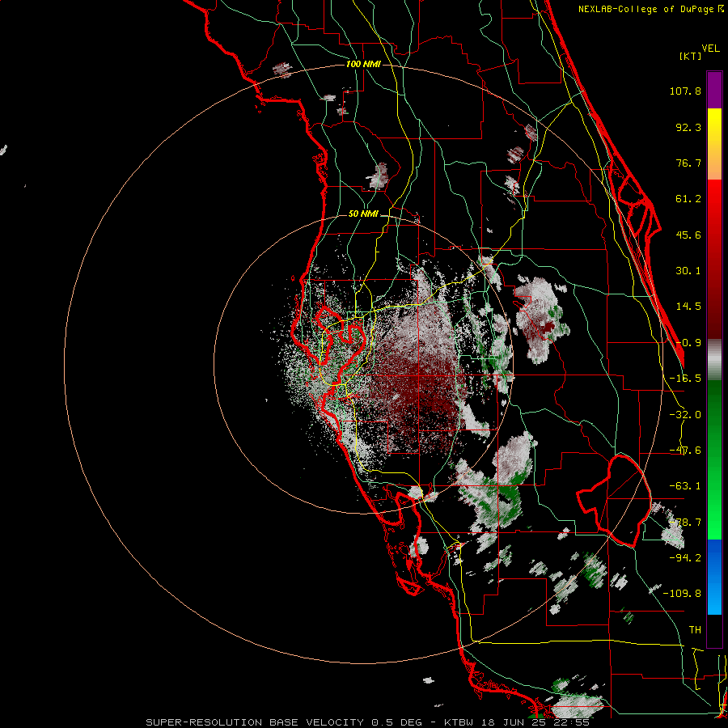This screenshot has width=728, height=728.
Task: Select the 14.5 velocity scale label
Action: [688, 307]
